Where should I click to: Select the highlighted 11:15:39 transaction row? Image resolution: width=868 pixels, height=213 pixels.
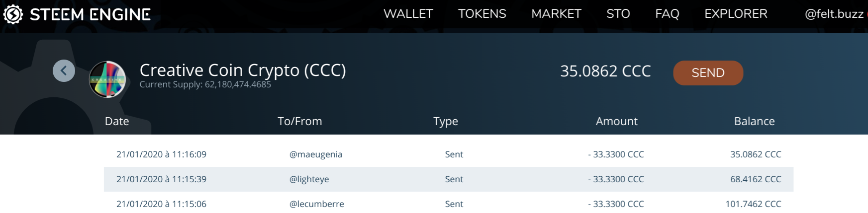tap(449, 179)
